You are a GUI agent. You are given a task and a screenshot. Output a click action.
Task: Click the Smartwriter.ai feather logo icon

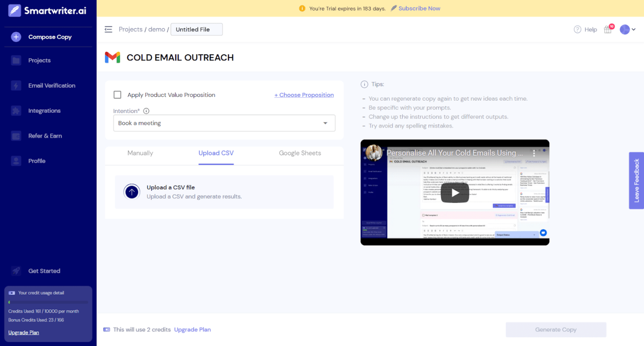pos(15,11)
